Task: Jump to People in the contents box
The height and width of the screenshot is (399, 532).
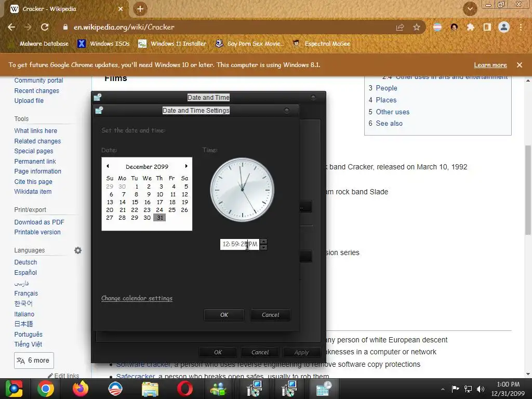Action: [387, 88]
